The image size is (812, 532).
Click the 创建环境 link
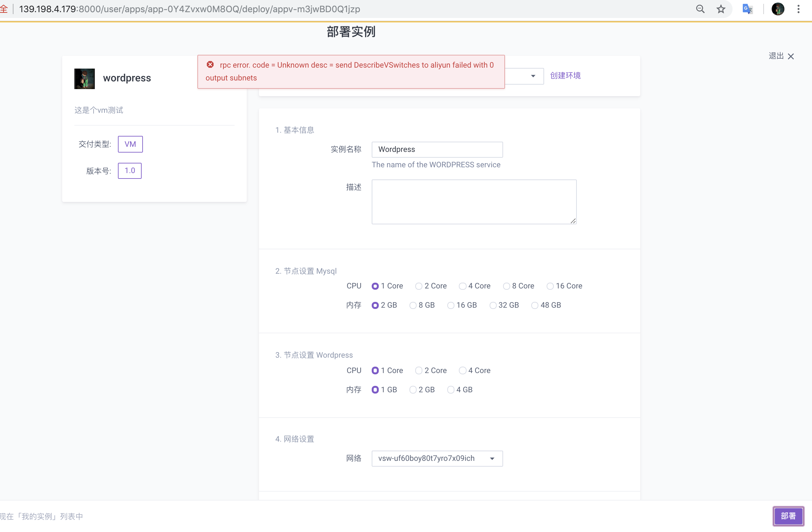[565, 75]
